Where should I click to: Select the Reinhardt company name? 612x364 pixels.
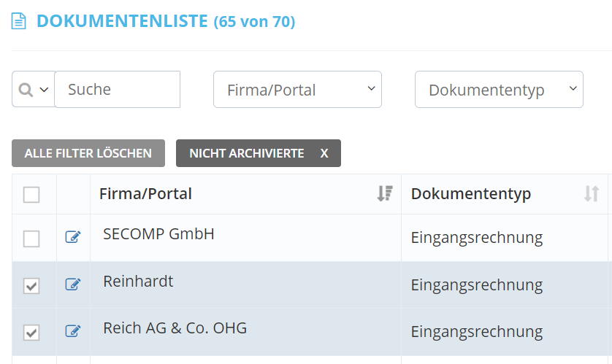click(138, 282)
